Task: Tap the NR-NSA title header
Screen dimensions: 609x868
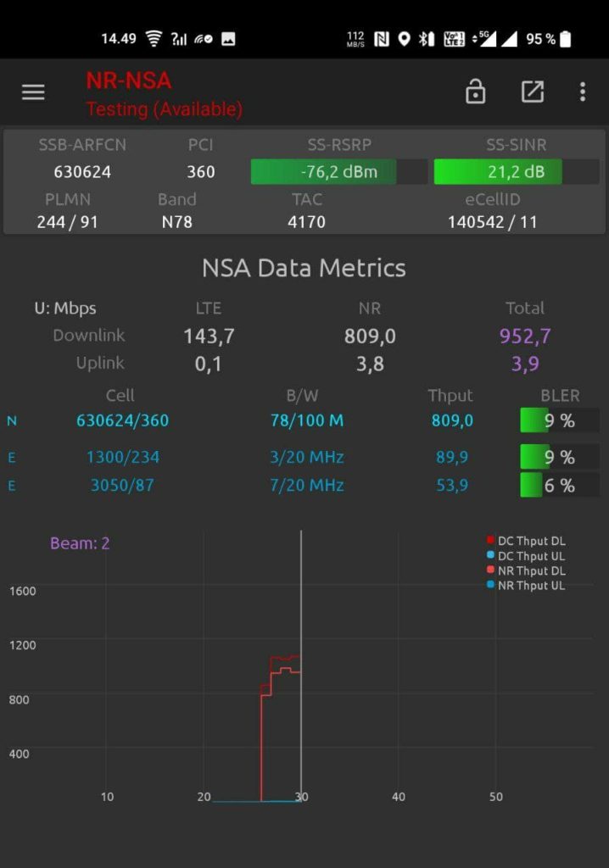Action: point(129,81)
